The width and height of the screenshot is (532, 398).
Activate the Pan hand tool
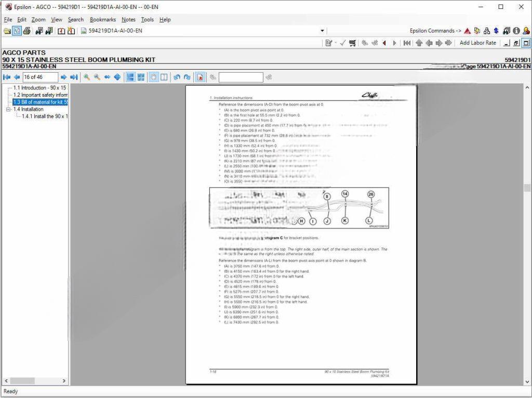[154, 77]
